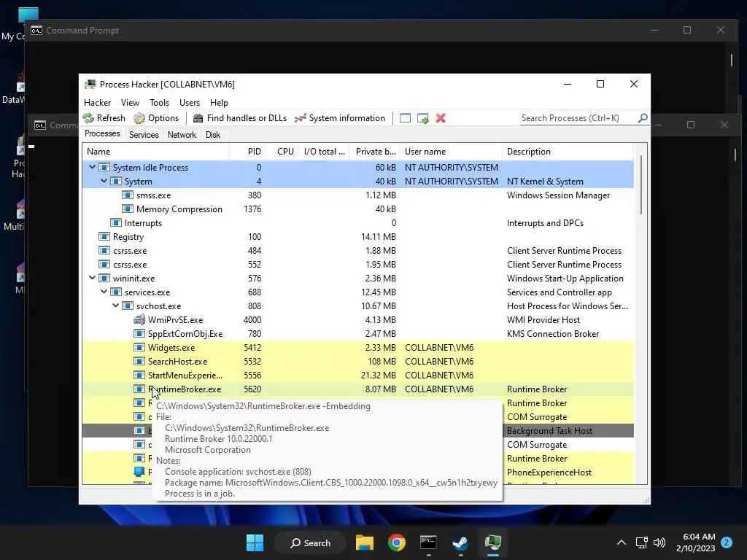Screen dimensions: 747x560
Task: Collapse the wininit.exe tree node
Action: coord(92,278)
